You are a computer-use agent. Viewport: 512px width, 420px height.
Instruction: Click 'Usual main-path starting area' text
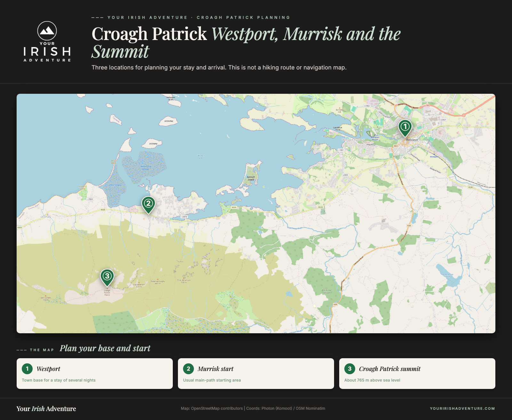(x=212, y=380)
